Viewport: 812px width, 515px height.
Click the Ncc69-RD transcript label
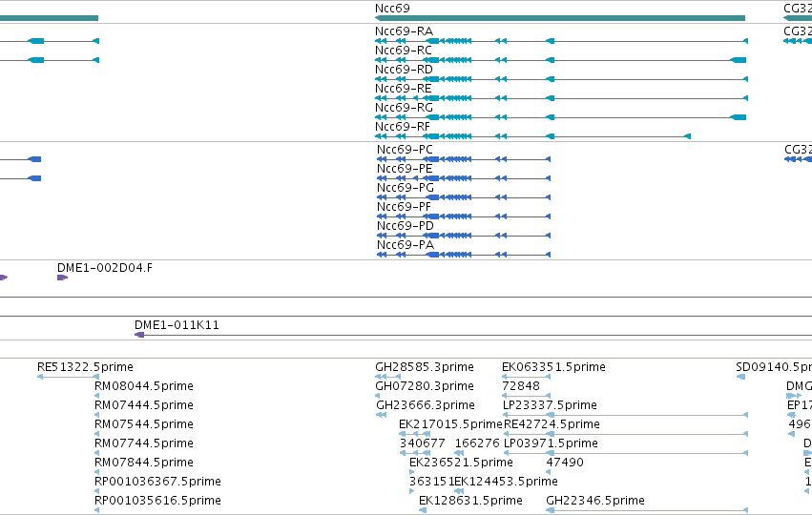click(x=404, y=70)
